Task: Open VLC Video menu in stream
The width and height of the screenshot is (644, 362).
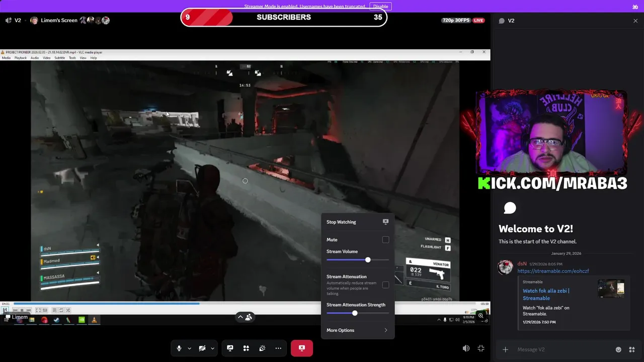Action: click(x=46, y=58)
